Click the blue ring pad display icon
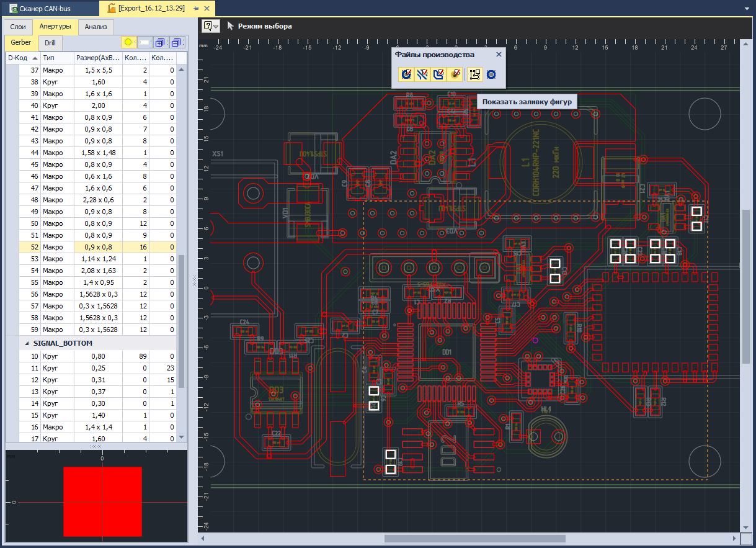Image resolution: width=756 pixels, height=548 pixels. (491, 74)
